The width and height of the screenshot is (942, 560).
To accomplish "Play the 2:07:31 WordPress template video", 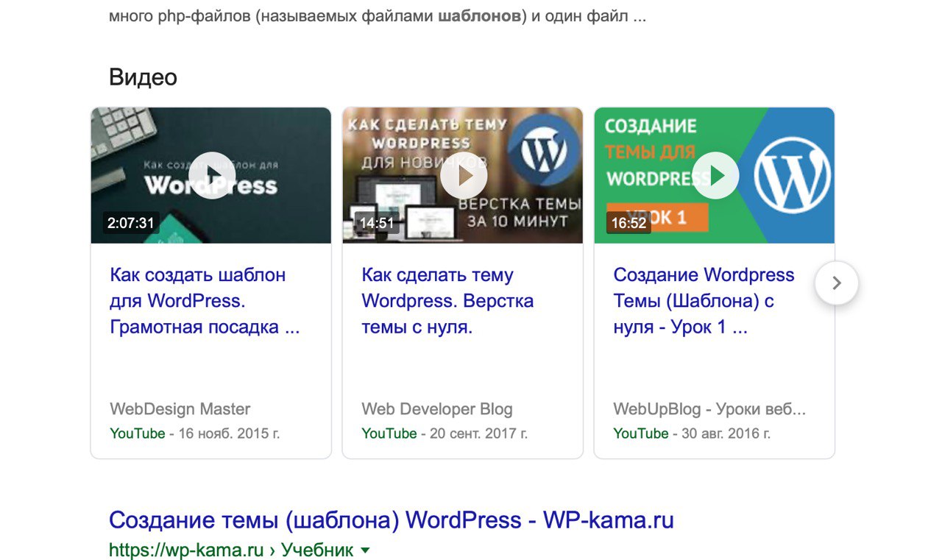I will point(212,175).
